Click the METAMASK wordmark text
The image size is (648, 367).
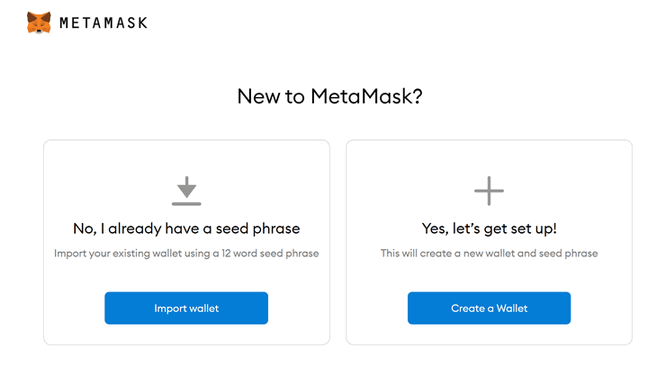click(x=103, y=23)
